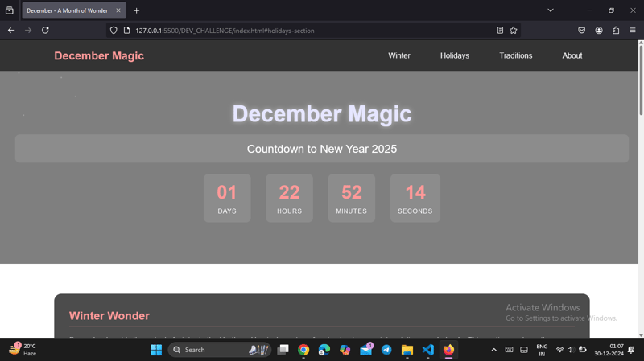Open File Explorer from the taskbar
Image resolution: width=644 pixels, height=361 pixels.
pyautogui.click(x=407, y=350)
